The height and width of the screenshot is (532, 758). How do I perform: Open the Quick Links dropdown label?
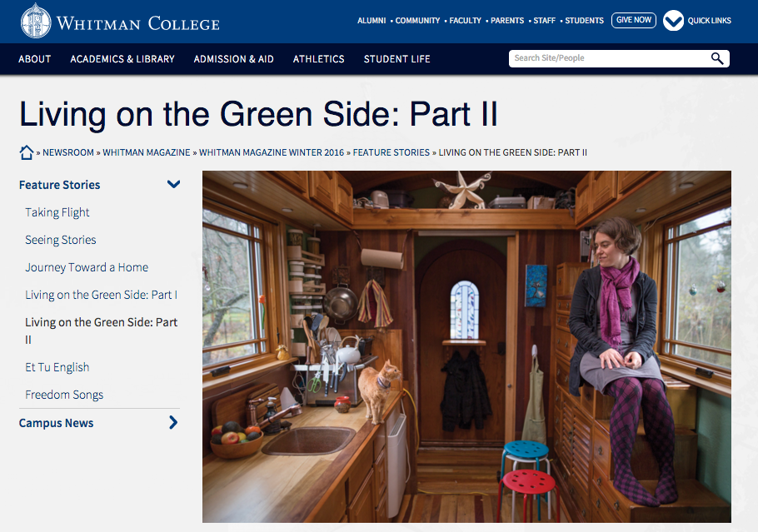709,21
